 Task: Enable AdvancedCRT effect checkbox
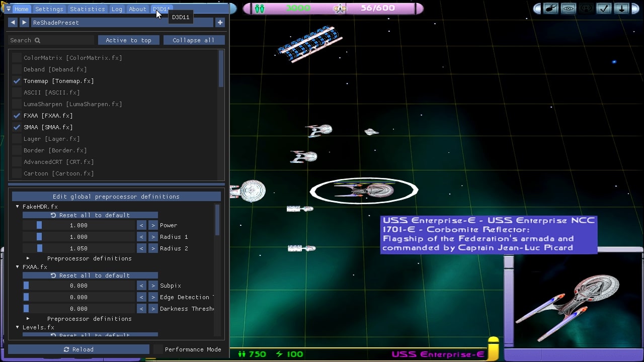pos(17,162)
